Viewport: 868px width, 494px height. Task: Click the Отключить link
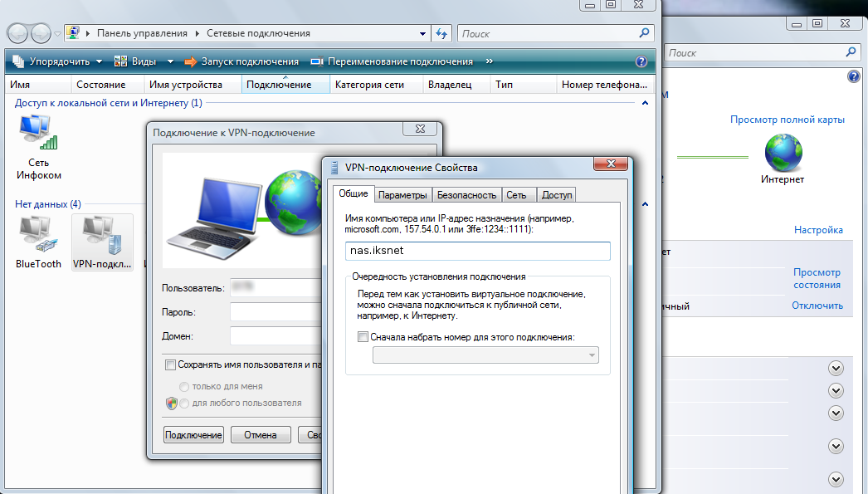click(817, 306)
